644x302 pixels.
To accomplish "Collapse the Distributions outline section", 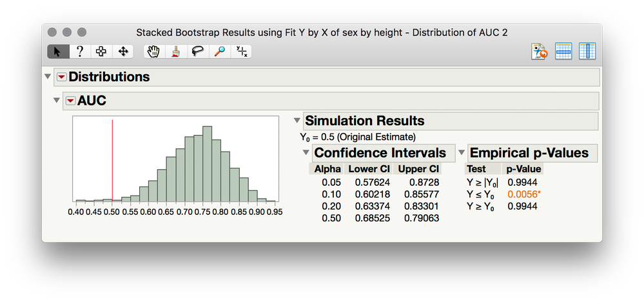I will tap(47, 77).
